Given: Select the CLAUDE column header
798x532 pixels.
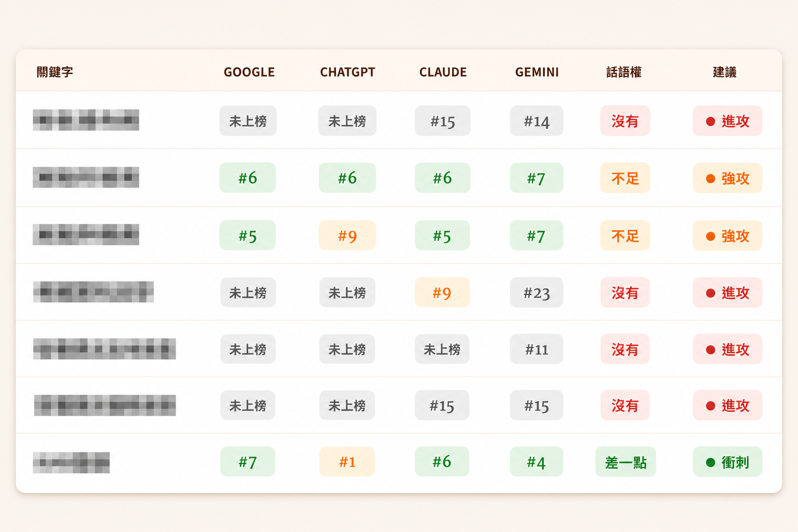Looking at the screenshot, I should pos(443,72).
